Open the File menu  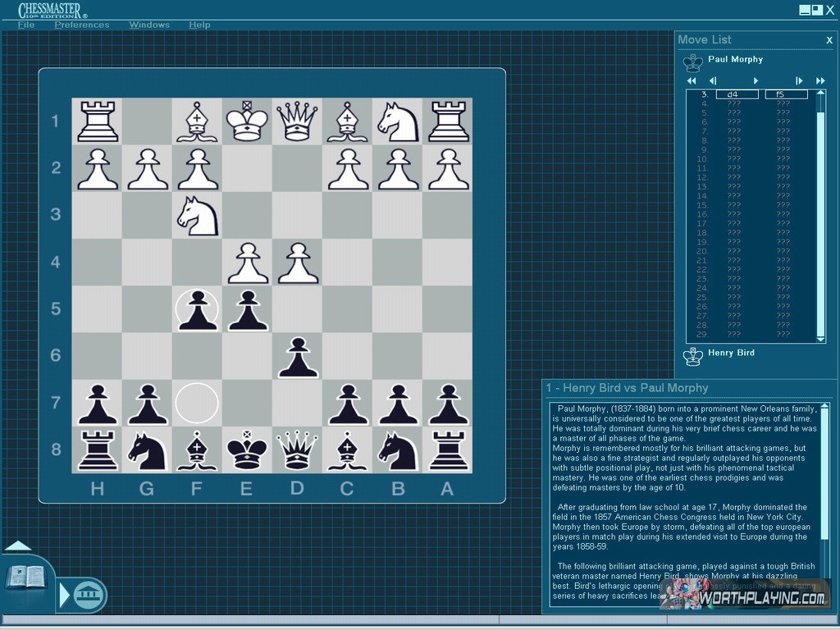click(x=26, y=25)
